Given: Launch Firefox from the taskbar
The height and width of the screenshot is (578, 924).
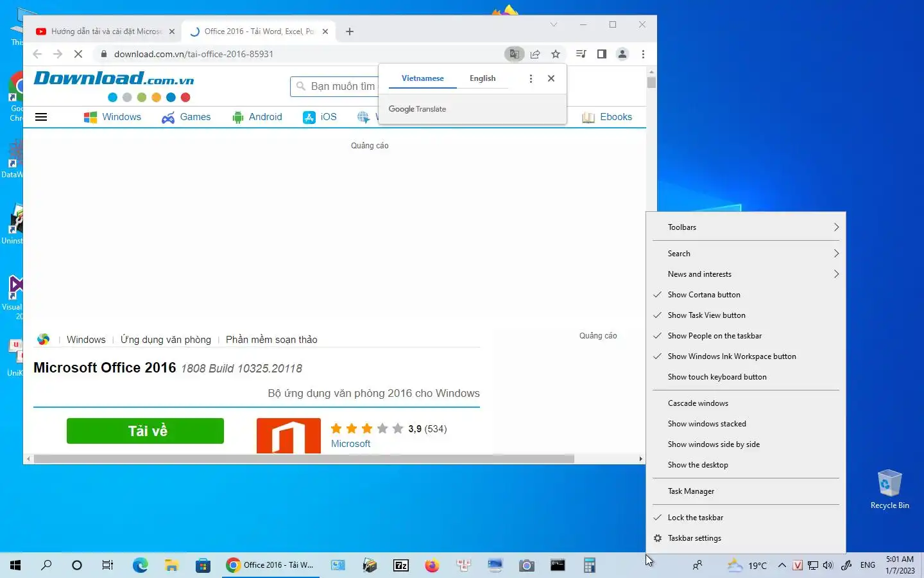Looking at the screenshot, I should pyautogui.click(x=432, y=565).
